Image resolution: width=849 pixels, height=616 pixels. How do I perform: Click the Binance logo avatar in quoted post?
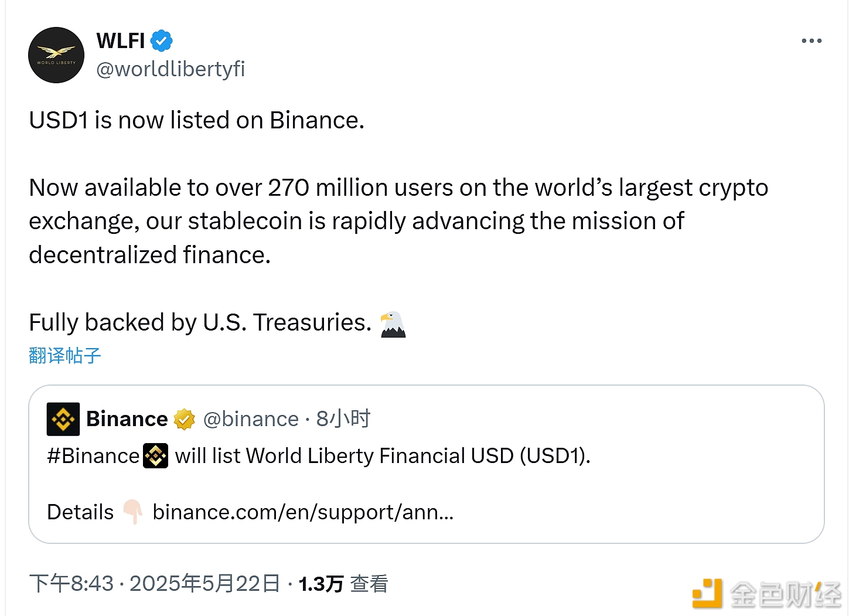point(63,419)
